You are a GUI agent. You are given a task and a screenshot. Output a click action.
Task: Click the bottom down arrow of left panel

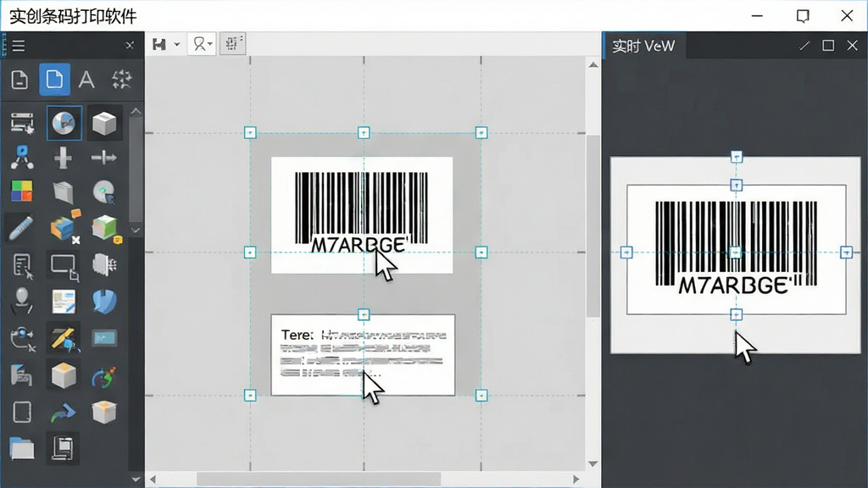tap(136, 480)
